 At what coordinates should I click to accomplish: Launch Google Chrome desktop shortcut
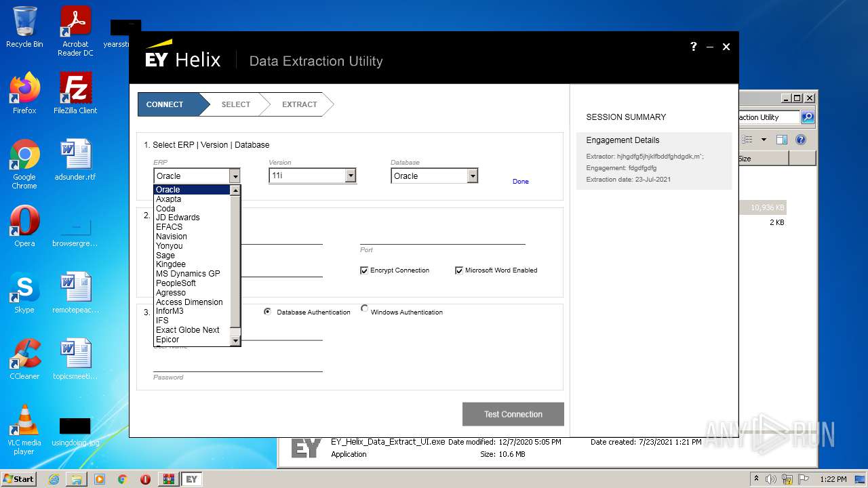click(24, 164)
